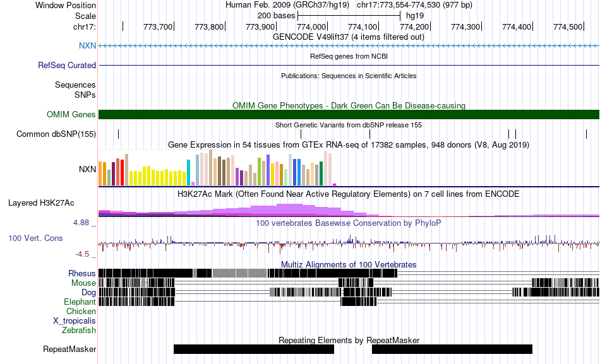Click the GENCODE V49lift37 track title

(349, 37)
